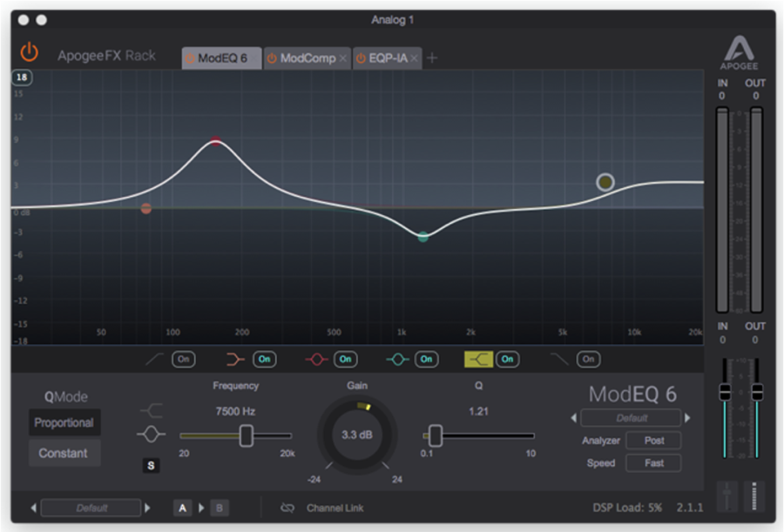Open the Analyzer Post dropdown
The width and height of the screenshot is (784, 532).
(x=653, y=441)
